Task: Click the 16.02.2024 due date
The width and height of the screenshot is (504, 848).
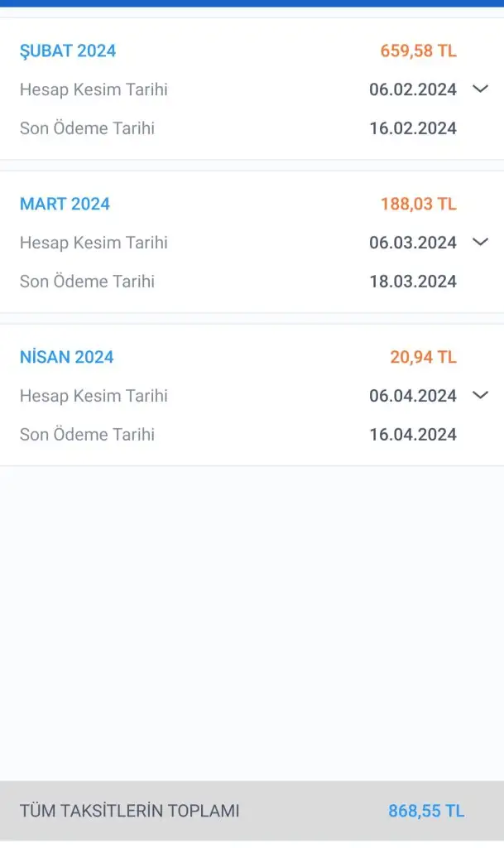Action: click(x=412, y=128)
